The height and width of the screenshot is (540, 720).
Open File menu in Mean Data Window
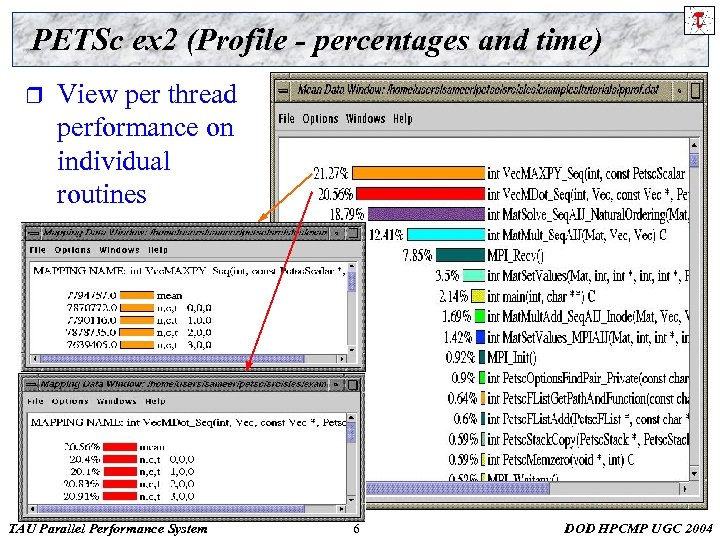(x=286, y=118)
